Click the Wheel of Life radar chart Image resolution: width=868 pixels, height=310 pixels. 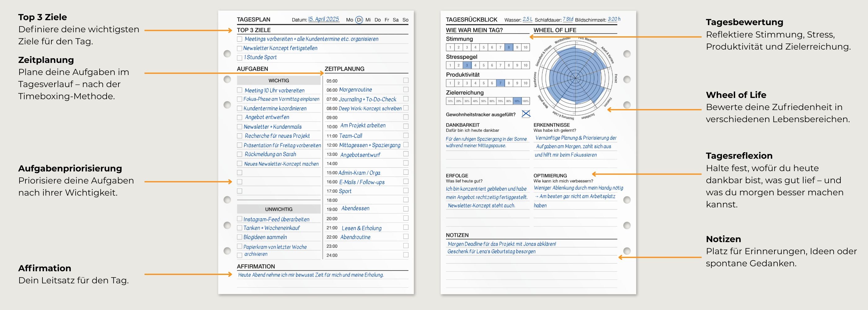click(x=575, y=78)
